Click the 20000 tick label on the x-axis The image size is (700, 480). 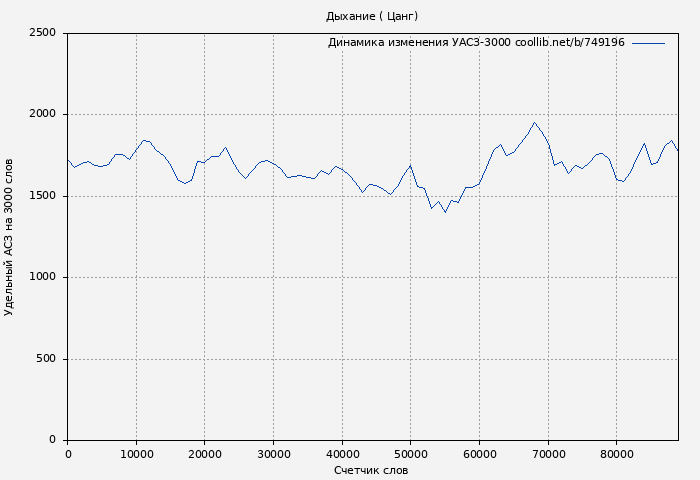pyautogui.click(x=205, y=454)
